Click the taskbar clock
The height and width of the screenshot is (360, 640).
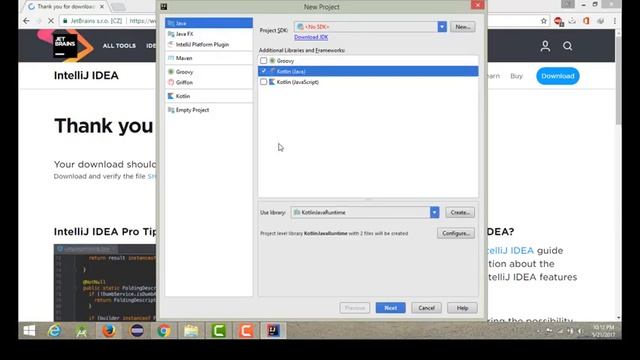click(604, 331)
